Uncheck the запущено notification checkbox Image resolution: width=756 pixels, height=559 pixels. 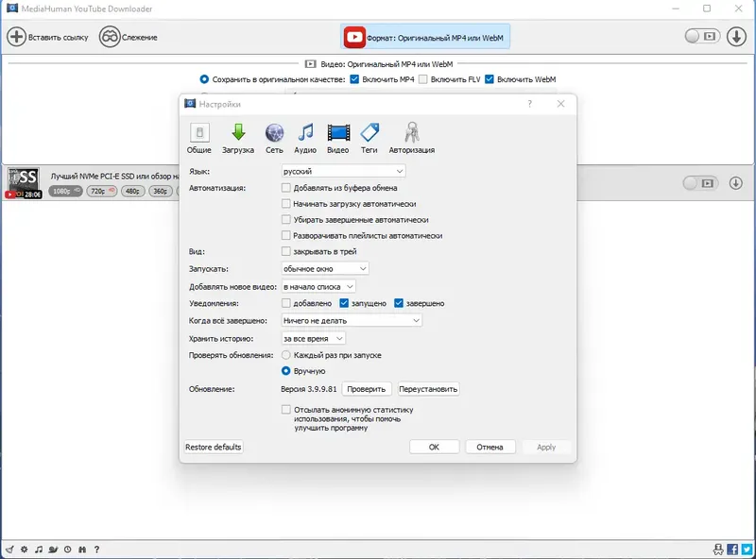[344, 303]
